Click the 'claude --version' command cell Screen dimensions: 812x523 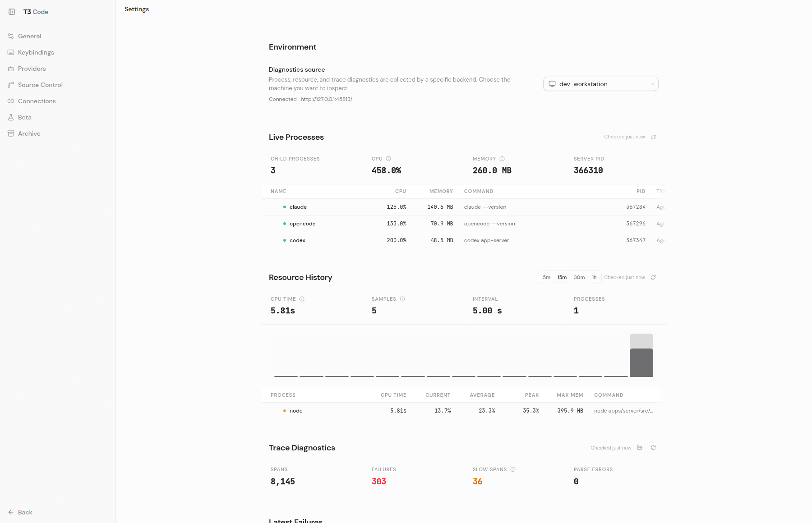coord(485,207)
